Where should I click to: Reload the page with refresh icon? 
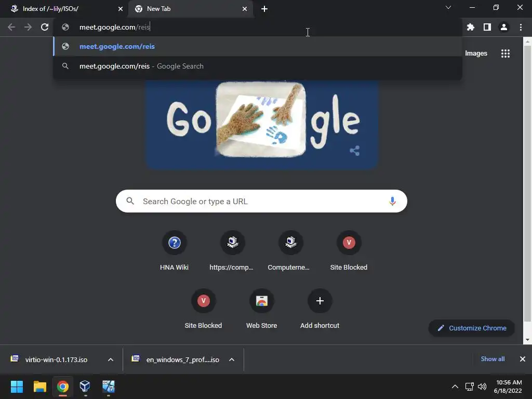(x=45, y=27)
